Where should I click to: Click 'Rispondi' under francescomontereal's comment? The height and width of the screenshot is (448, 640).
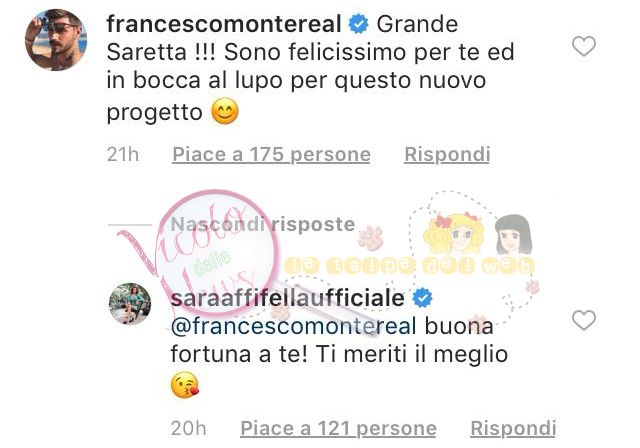point(447,155)
